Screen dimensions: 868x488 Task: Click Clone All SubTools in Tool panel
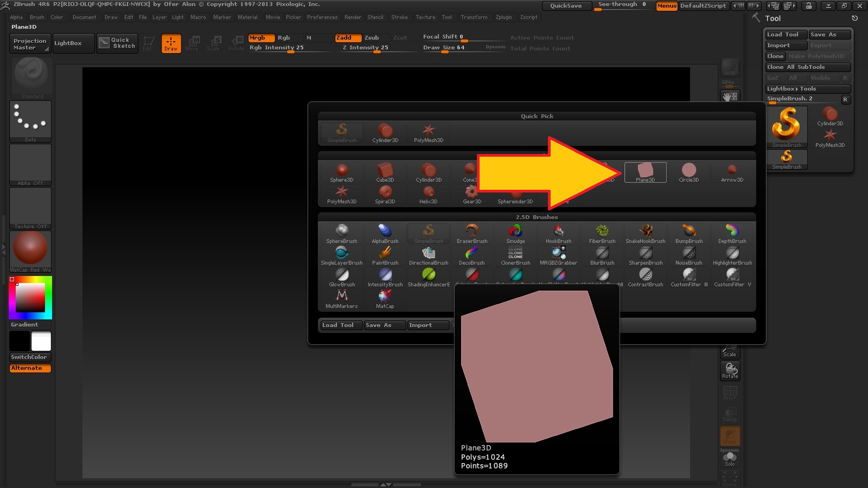[808, 67]
